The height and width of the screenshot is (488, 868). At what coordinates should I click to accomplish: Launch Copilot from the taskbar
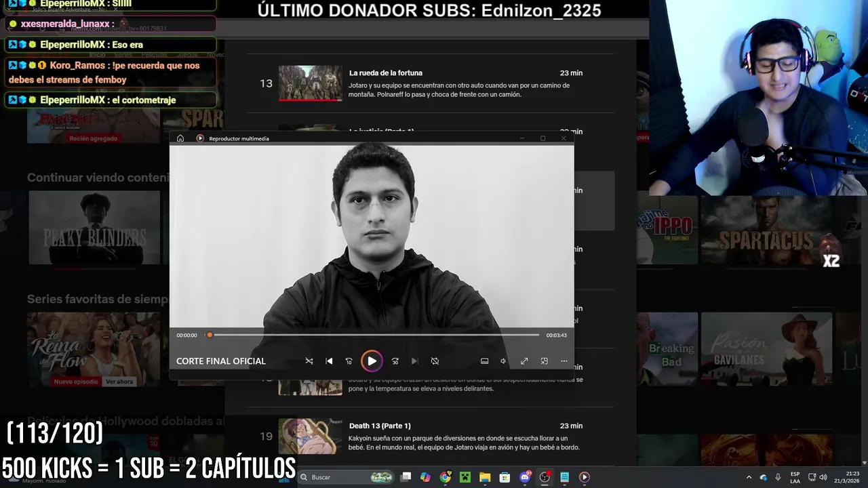click(x=425, y=477)
